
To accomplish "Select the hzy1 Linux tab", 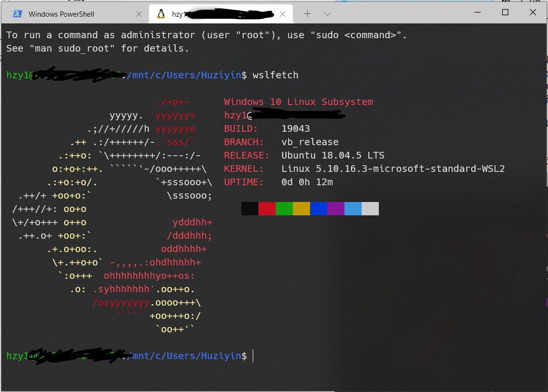I will pyautogui.click(x=221, y=14).
